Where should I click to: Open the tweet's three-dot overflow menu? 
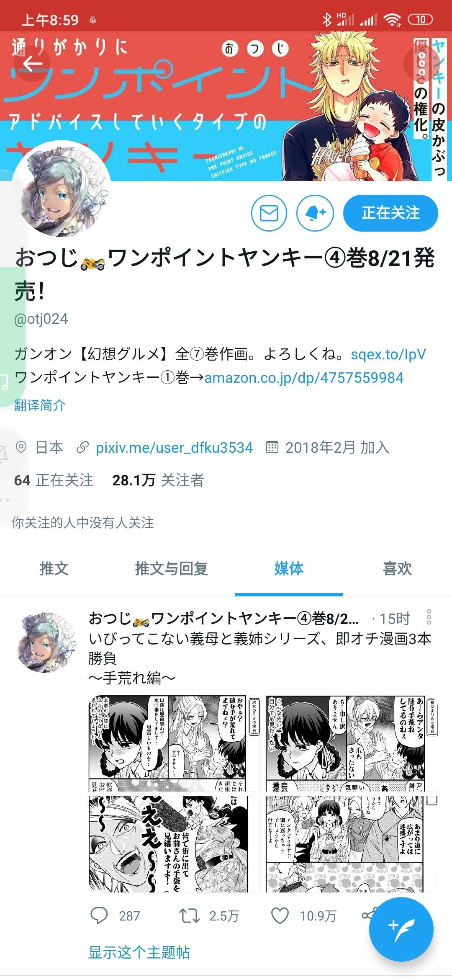429,617
